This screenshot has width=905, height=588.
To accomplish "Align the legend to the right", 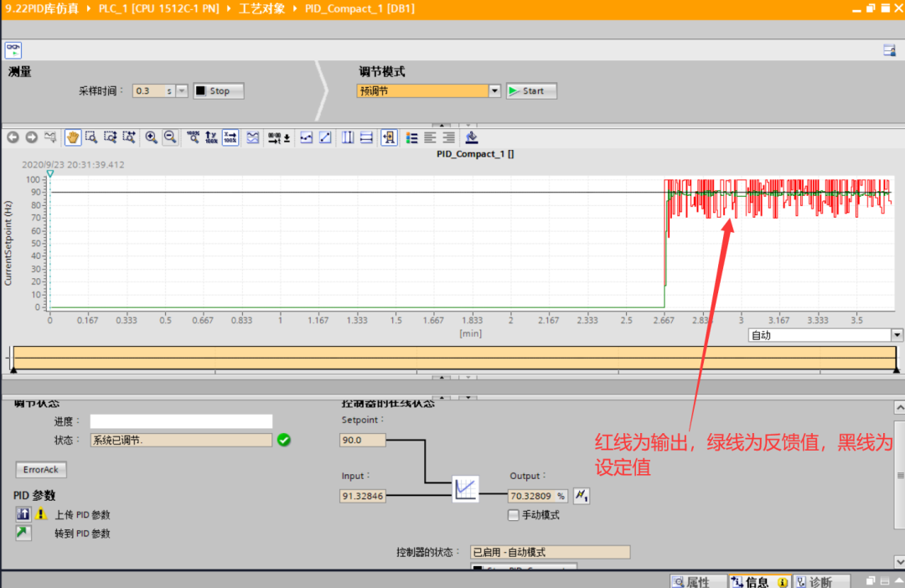I will pyautogui.click(x=448, y=137).
